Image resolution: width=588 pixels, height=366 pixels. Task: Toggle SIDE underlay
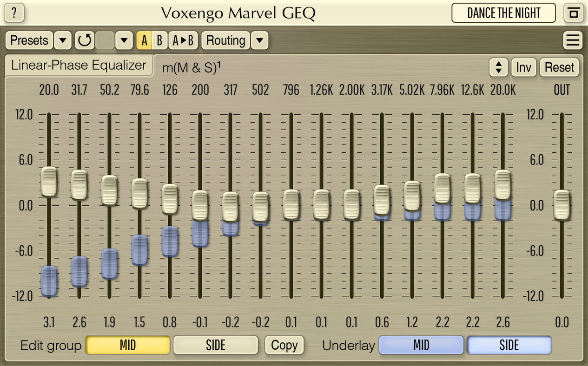pos(509,345)
